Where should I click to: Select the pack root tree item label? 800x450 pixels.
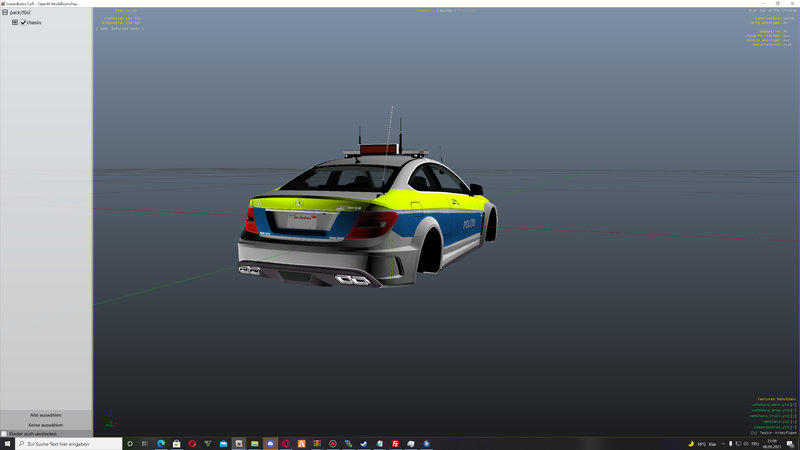pos(20,12)
